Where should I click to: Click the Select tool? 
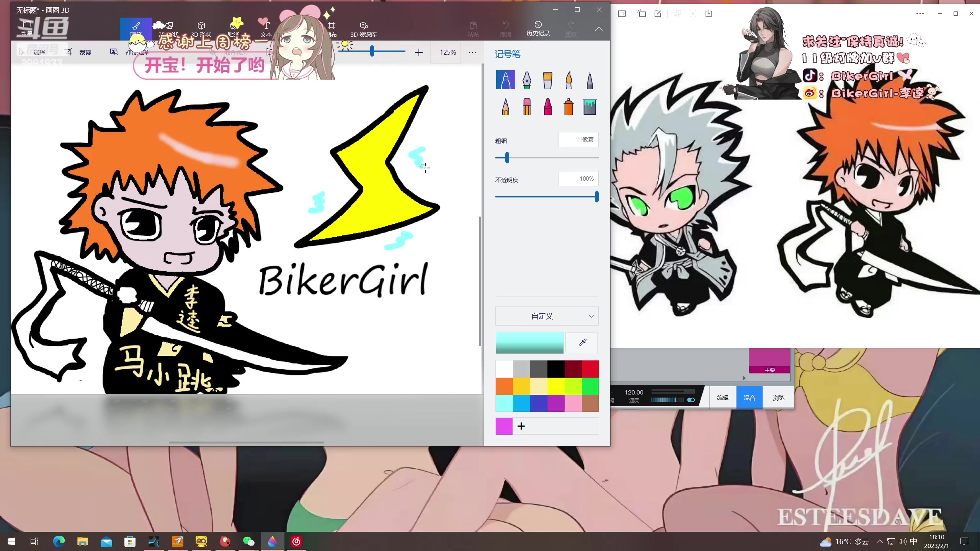point(33,52)
